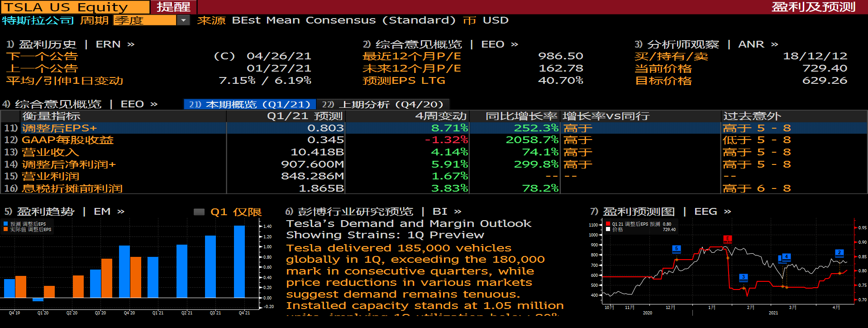Open 3) 分析师观察 ANR link
868x328 pixels.
click(706, 44)
